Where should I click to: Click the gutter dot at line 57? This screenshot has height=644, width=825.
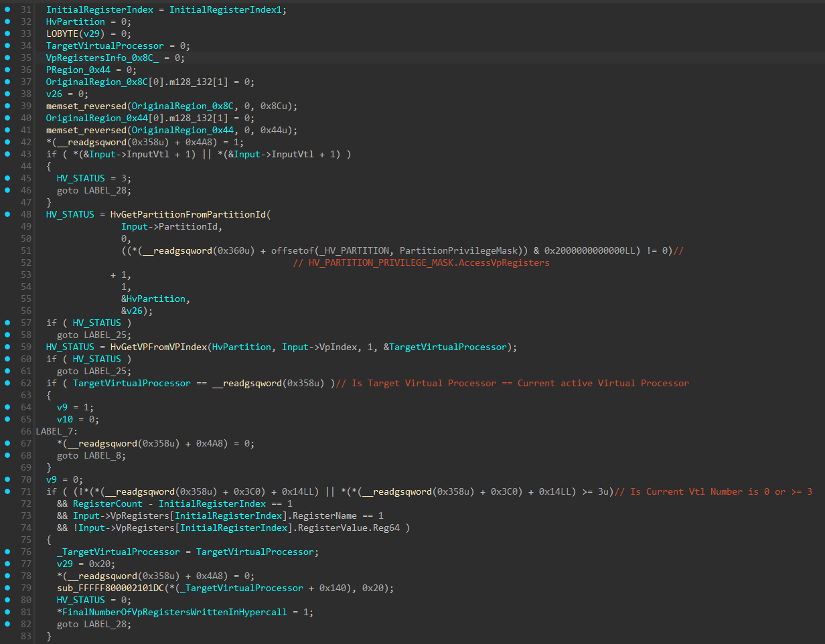point(8,323)
